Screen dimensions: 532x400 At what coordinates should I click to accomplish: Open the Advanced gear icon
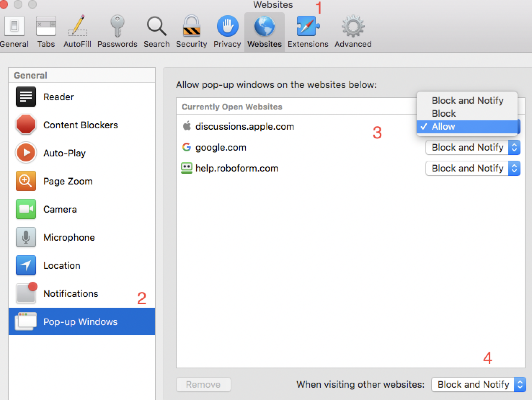tap(353, 26)
